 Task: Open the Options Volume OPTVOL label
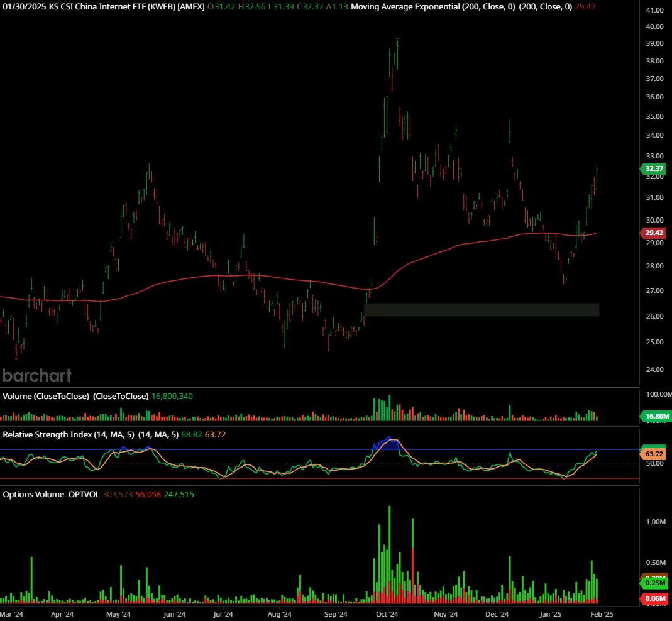[51, 494]
